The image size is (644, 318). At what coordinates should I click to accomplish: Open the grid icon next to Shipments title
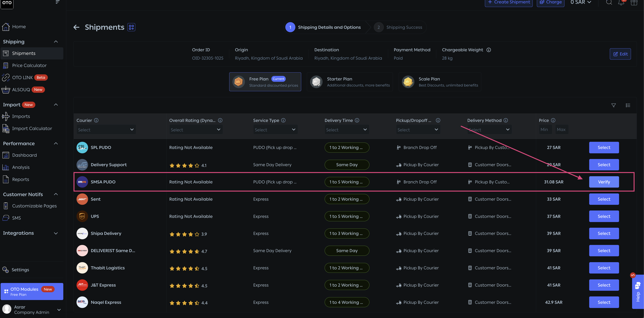[131, 27]
